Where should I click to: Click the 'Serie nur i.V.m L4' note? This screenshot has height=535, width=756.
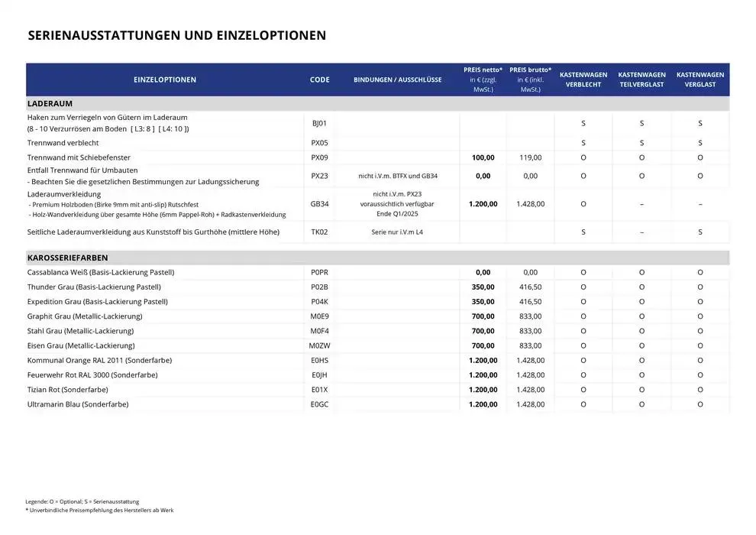(397, 232)
